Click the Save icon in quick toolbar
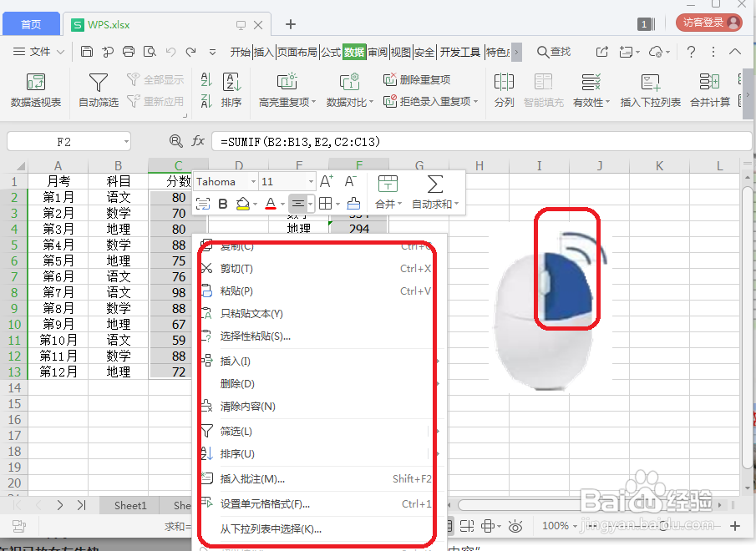This screenshot has height=551, width=756. [x=87, y=52]
